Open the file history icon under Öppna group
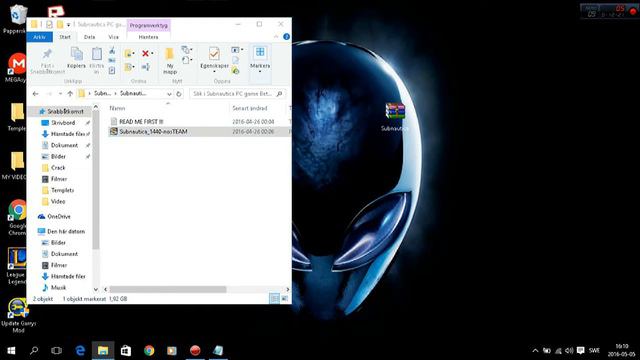This screenshot has height=360, width=640. [236, 71]
